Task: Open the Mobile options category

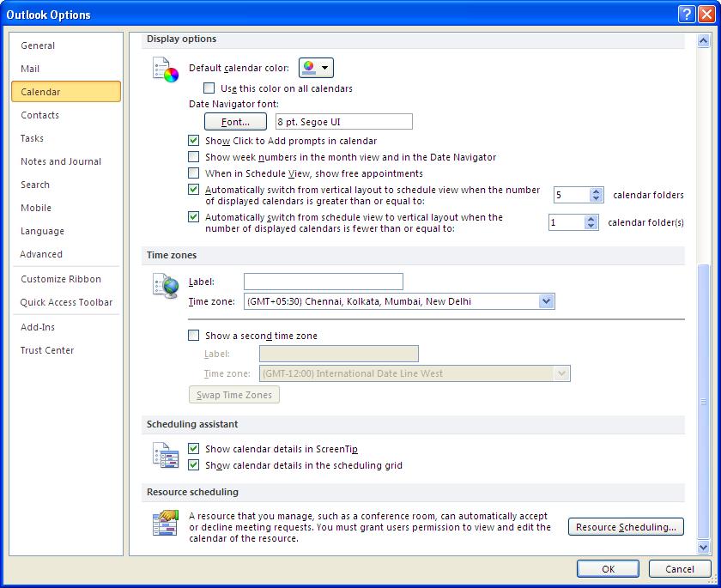Action: click(66, 208)
